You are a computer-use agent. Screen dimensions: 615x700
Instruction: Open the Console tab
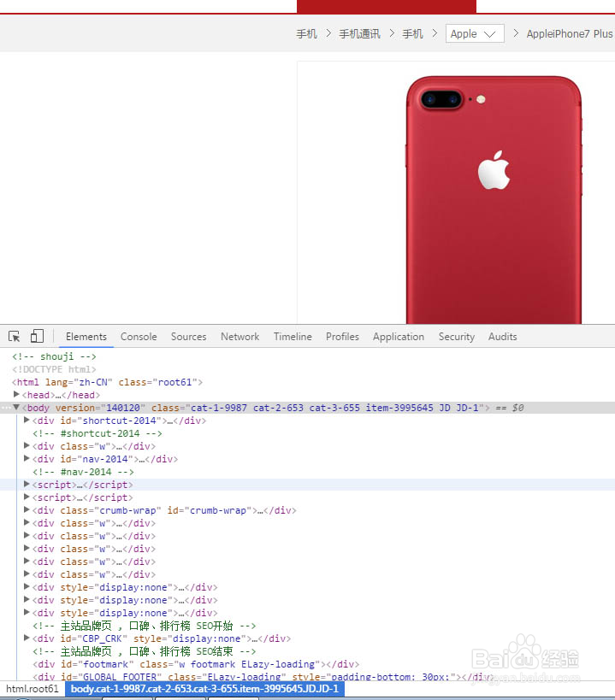coord(139,337)
